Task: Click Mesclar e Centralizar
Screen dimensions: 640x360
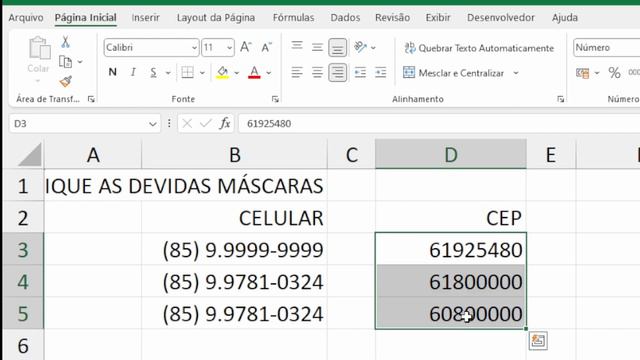Action: click(x=453, y=73)
